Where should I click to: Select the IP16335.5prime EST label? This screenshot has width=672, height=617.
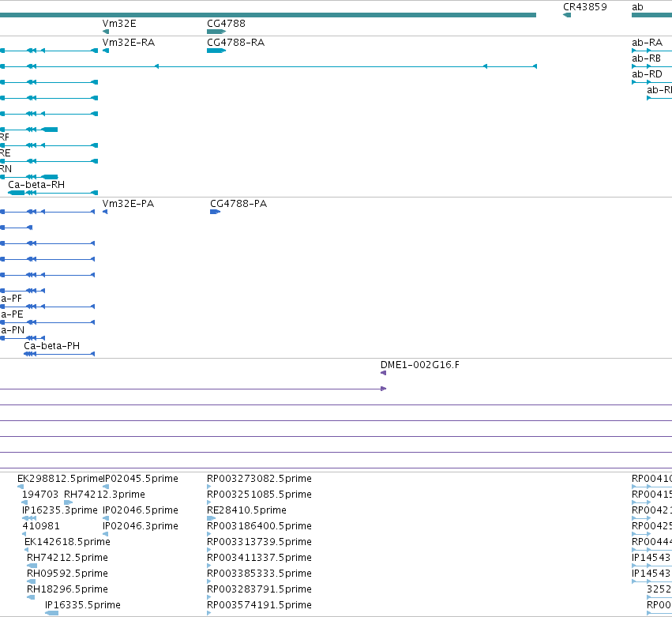pos(83,605)
